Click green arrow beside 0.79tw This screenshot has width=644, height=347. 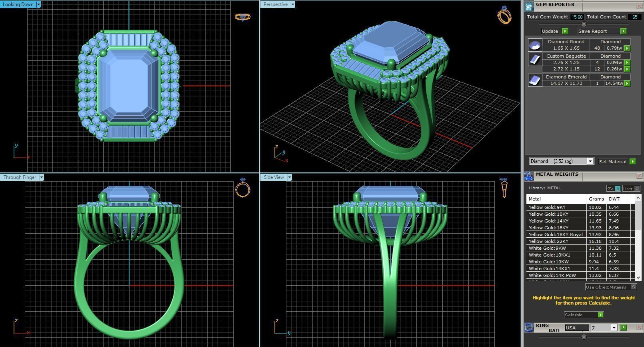coord(627,48)
